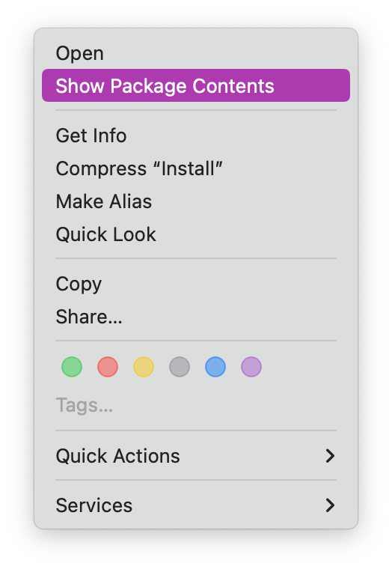Select the Quick Actions menu label

coord(118,456)
